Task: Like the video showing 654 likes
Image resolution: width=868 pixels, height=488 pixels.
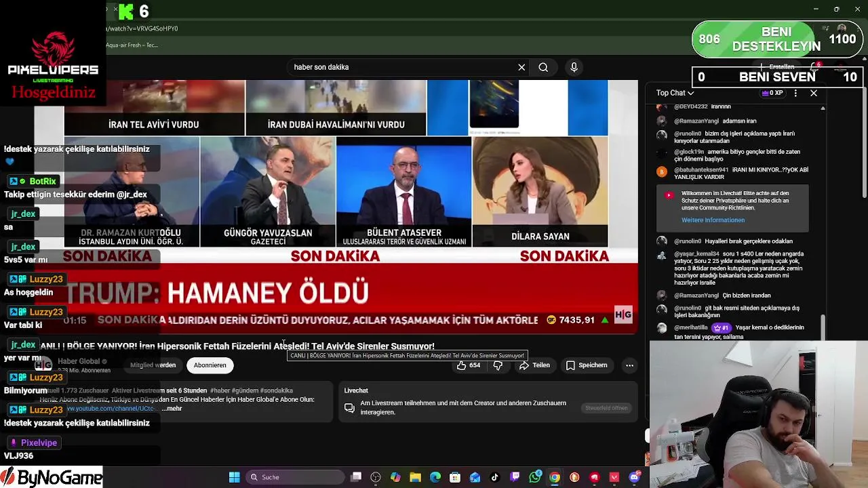Action: 469,365
